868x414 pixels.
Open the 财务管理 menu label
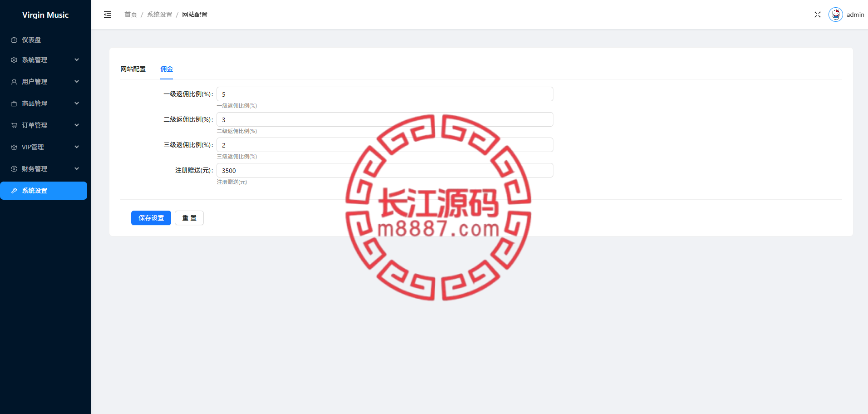tap(35, 169)
